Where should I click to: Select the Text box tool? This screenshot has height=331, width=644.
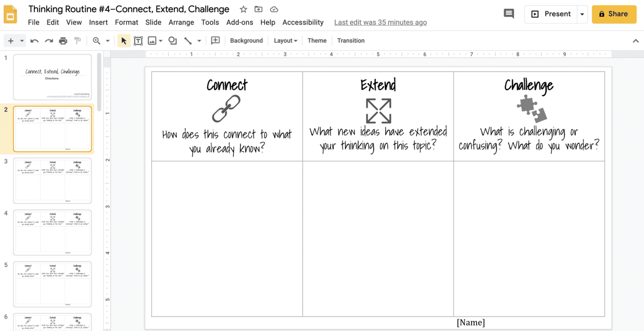(x=138, y=41)
